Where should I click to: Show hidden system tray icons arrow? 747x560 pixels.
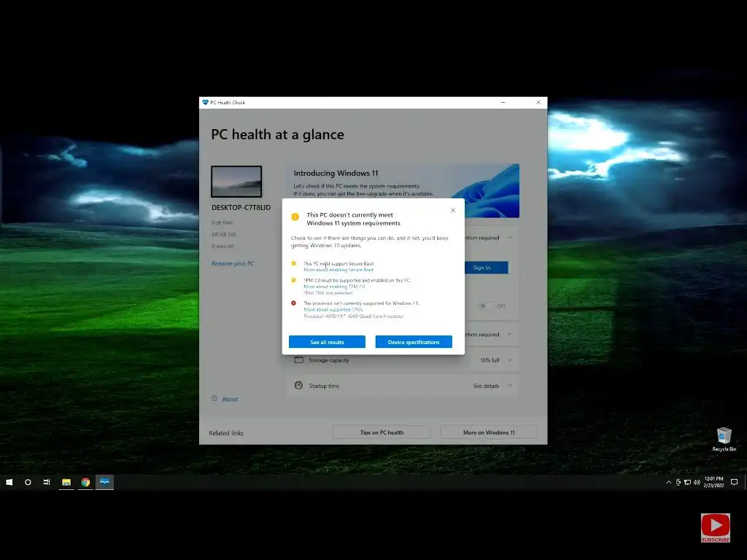click(x=668, y=483)
